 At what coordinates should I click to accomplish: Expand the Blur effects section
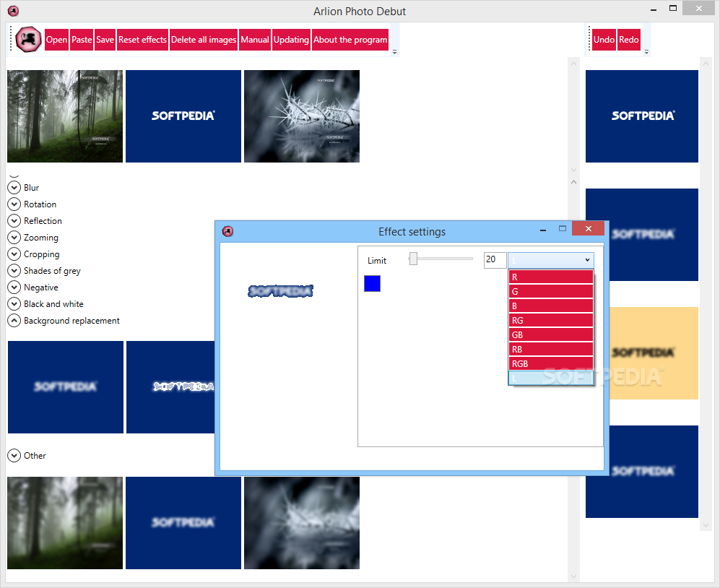click(14, 187)
